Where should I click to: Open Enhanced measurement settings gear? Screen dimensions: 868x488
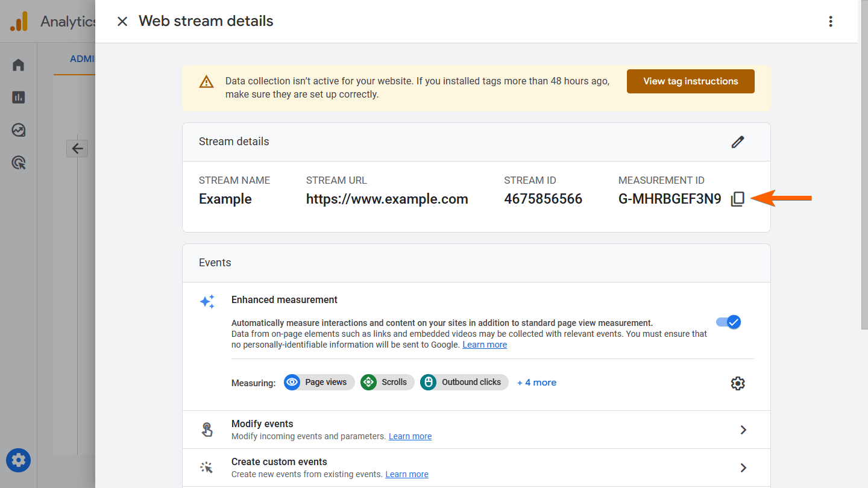(738, 383)
